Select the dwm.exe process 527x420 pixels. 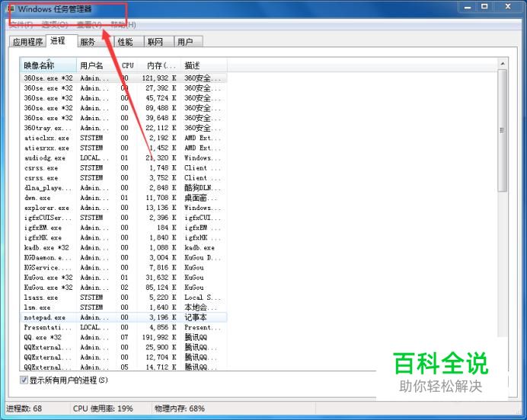[x=123, y=197]
